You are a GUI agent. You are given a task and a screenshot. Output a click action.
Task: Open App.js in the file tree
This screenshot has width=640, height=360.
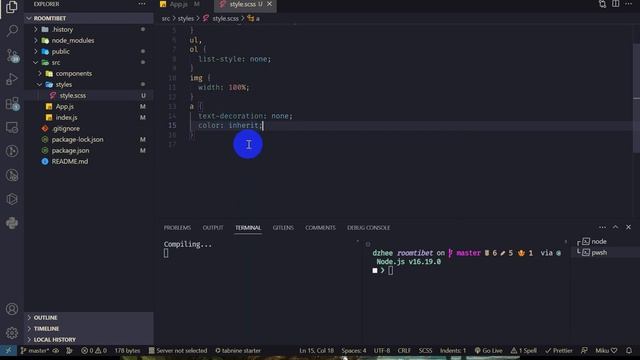tap(89, 107)
